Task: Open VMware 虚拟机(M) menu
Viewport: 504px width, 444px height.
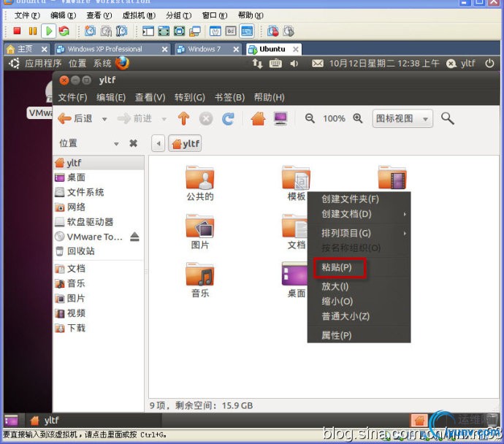Action: click(139, 15)
